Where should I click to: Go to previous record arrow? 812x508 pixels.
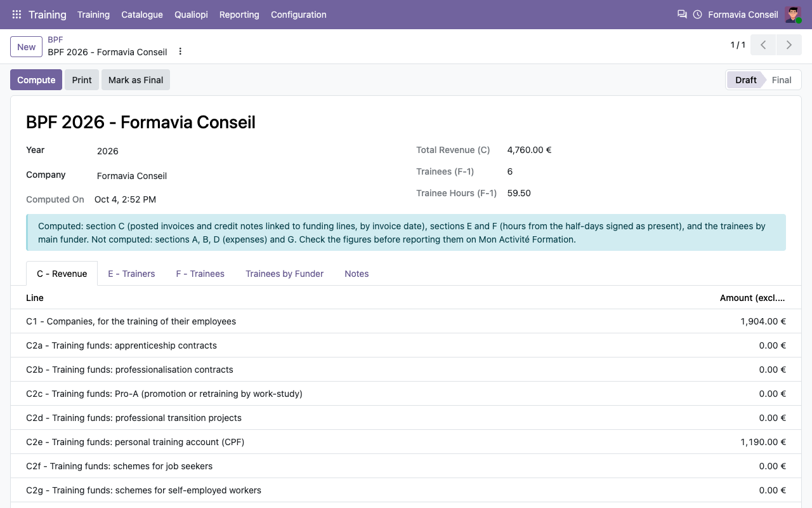(763, 45)
